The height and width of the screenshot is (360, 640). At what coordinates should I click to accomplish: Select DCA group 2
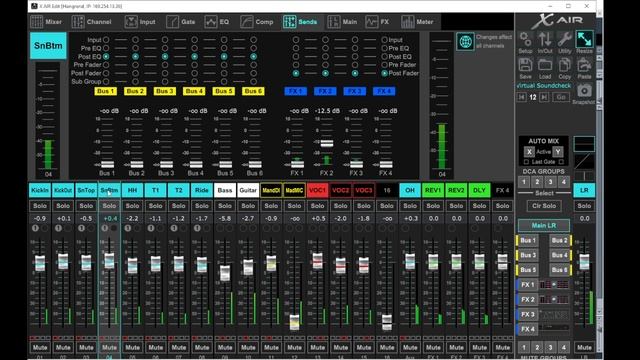point(537,182)
